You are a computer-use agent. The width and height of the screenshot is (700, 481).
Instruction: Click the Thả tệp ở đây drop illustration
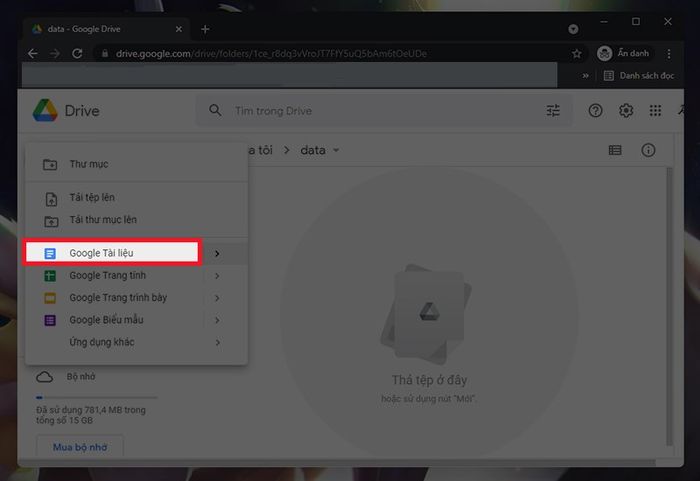pos(427,313)
